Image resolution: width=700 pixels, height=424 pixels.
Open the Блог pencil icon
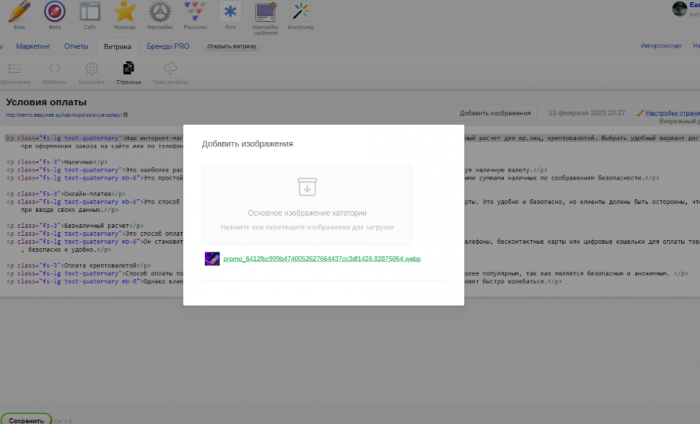click(20, 13)
